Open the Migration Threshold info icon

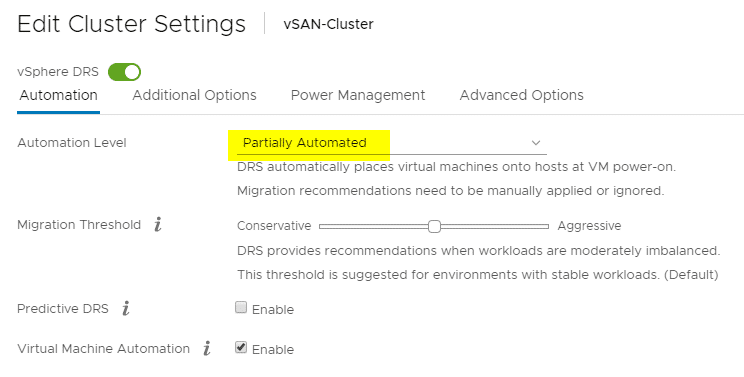158,224
